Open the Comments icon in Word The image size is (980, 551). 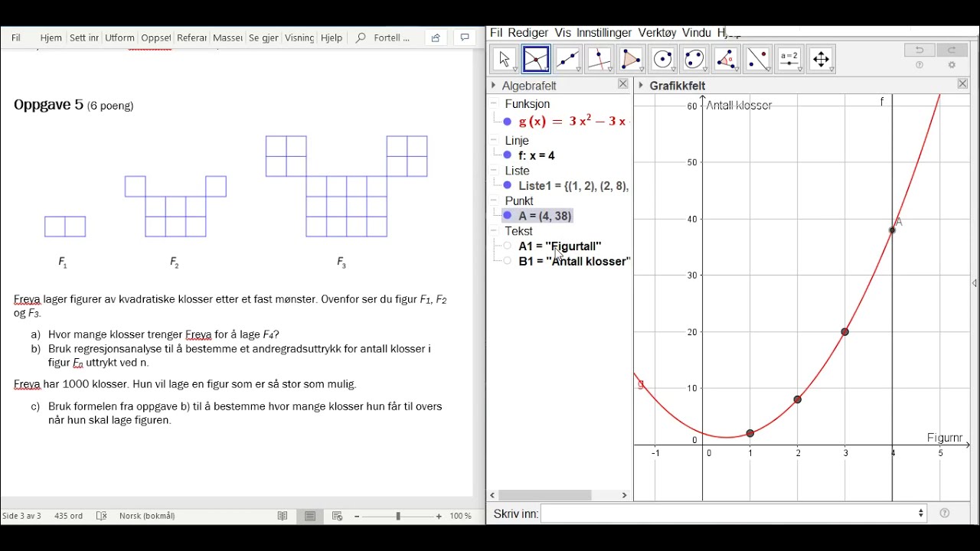click(465, 37)
